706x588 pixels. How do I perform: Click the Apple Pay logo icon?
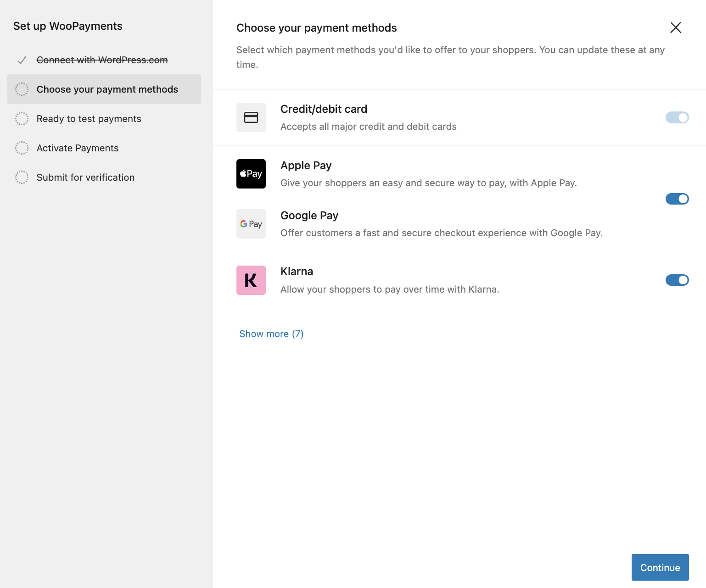(251, 174)
